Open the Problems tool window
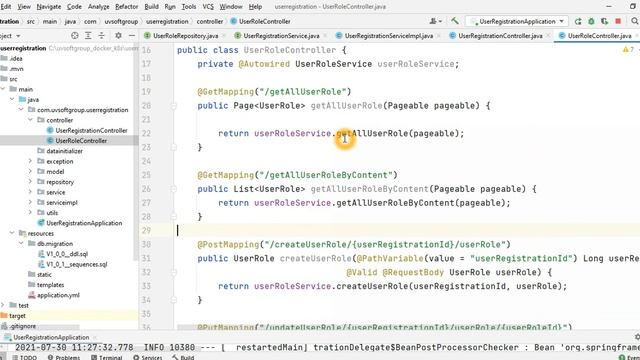 64,357
